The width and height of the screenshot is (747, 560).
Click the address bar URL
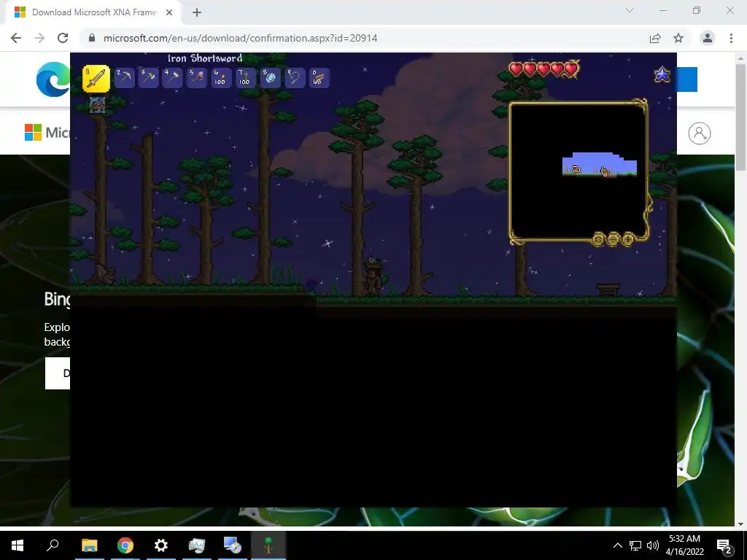pyautogui.click(x=240, y=38)
